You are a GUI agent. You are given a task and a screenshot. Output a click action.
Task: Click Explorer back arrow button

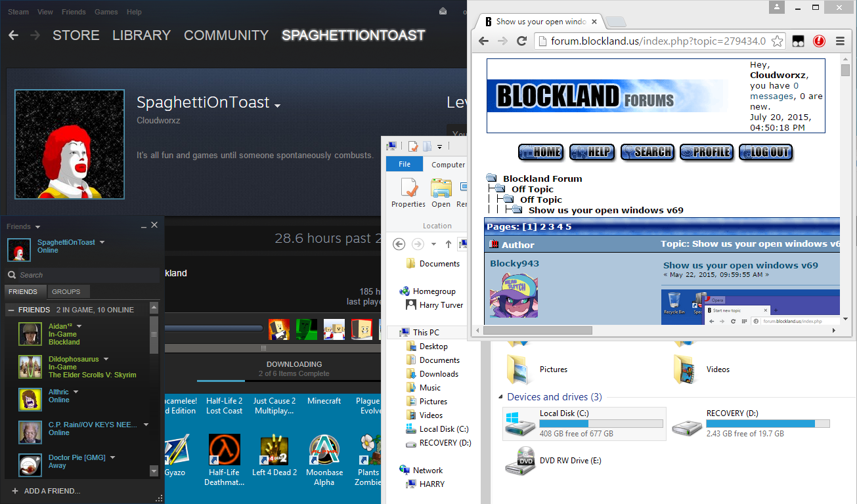(x=399, y=244)
